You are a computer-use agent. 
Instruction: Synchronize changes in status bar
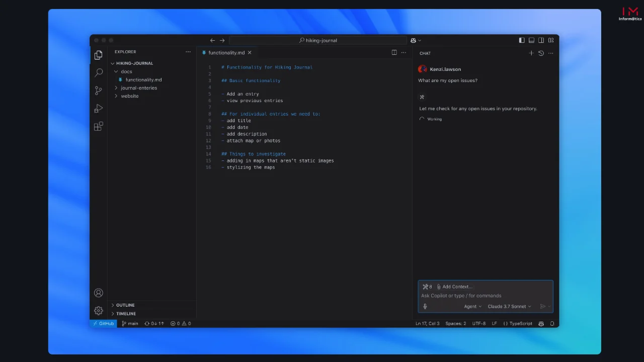point(154,323)
